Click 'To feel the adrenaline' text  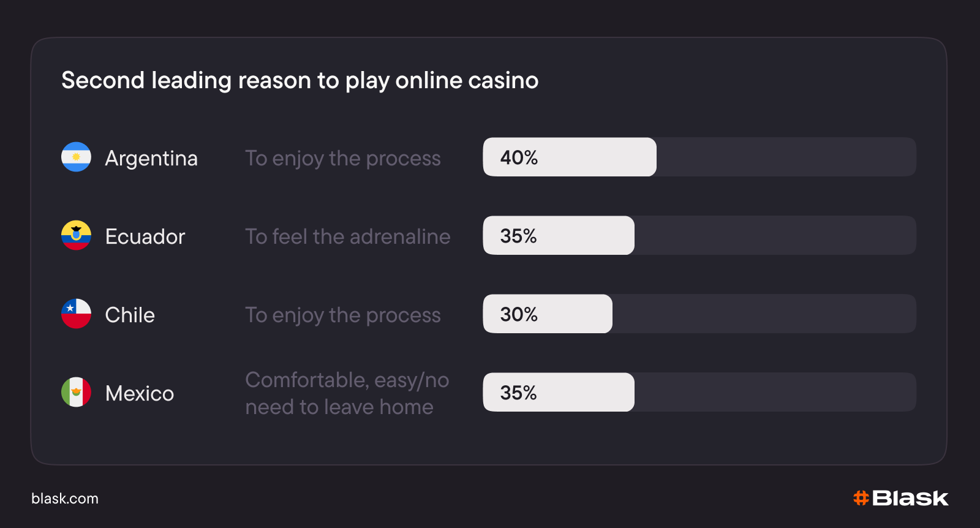click(348, 236)
